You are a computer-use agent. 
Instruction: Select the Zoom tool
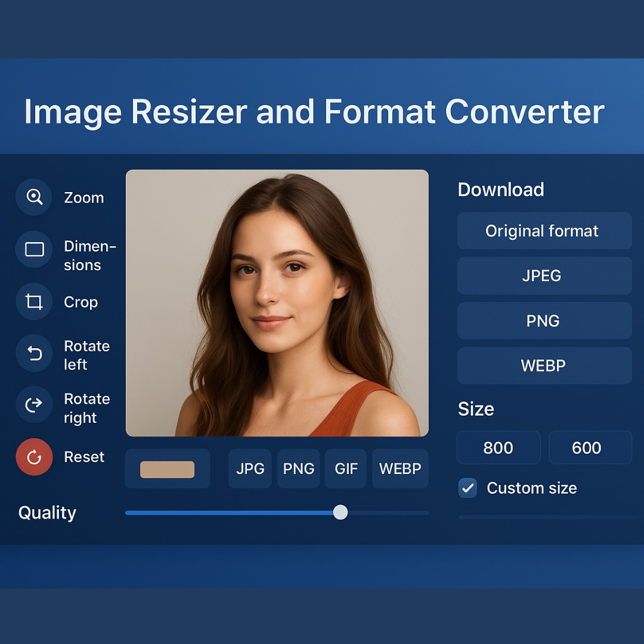point(34,197)
